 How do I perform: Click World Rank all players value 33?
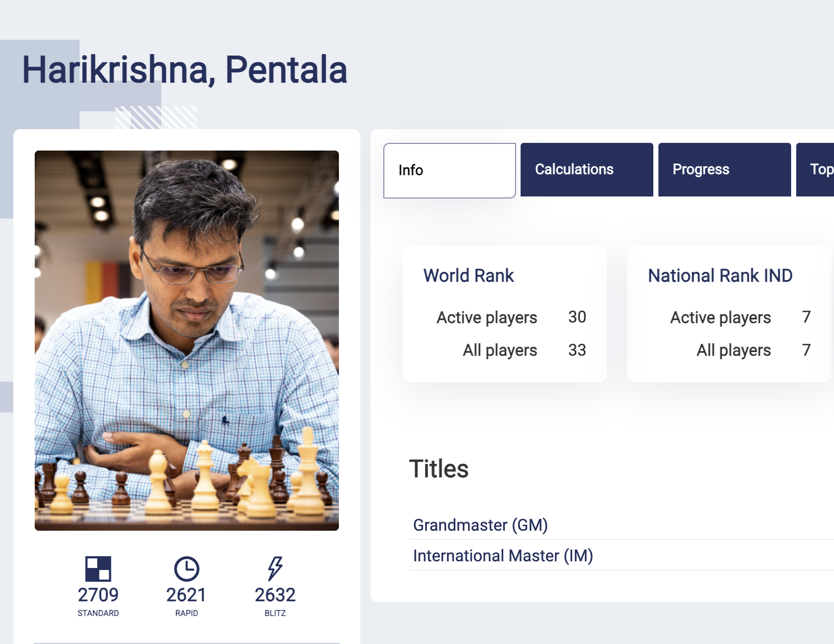pos(577,350)
